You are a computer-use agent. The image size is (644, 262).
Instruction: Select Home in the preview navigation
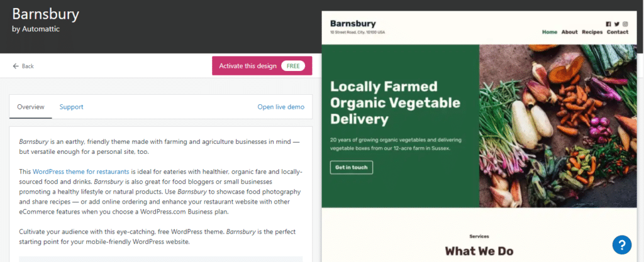(550, 32)
